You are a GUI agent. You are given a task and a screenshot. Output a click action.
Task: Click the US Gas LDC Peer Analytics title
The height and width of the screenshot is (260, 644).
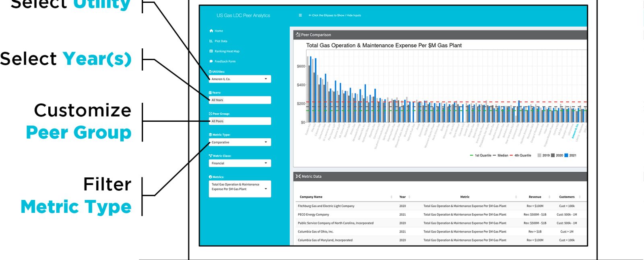click(243, 15)
